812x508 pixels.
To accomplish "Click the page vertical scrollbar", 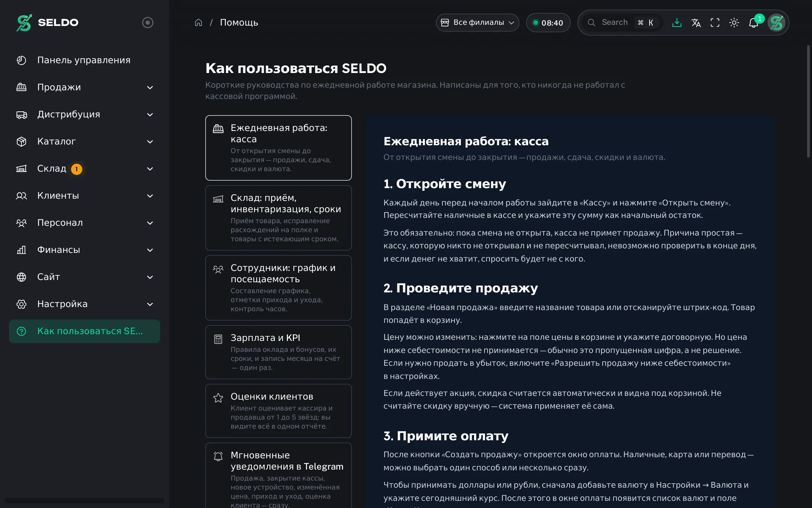I will coord(808,101).
